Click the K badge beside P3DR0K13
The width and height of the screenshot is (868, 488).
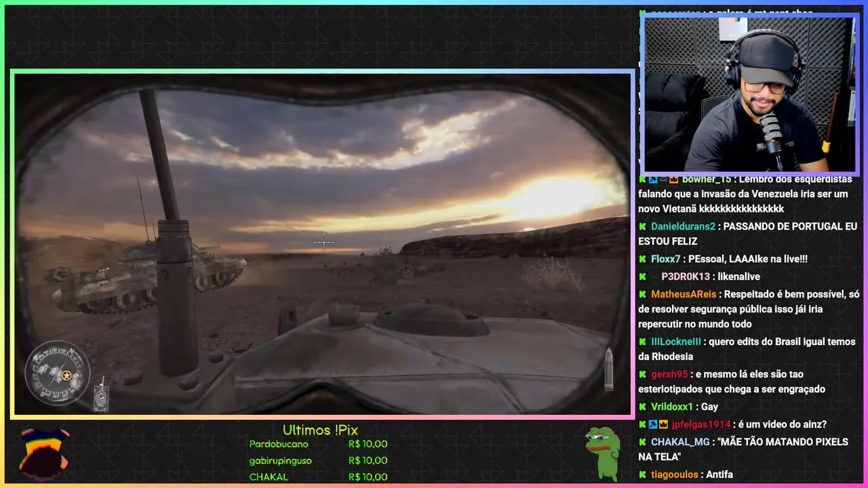(x=642, y=277)
